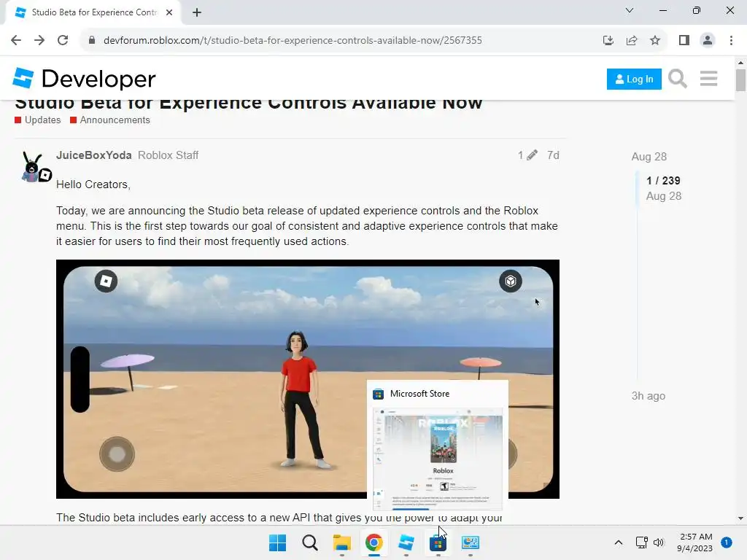
Task: Go back to the previous page
Action: pos(16,41)
